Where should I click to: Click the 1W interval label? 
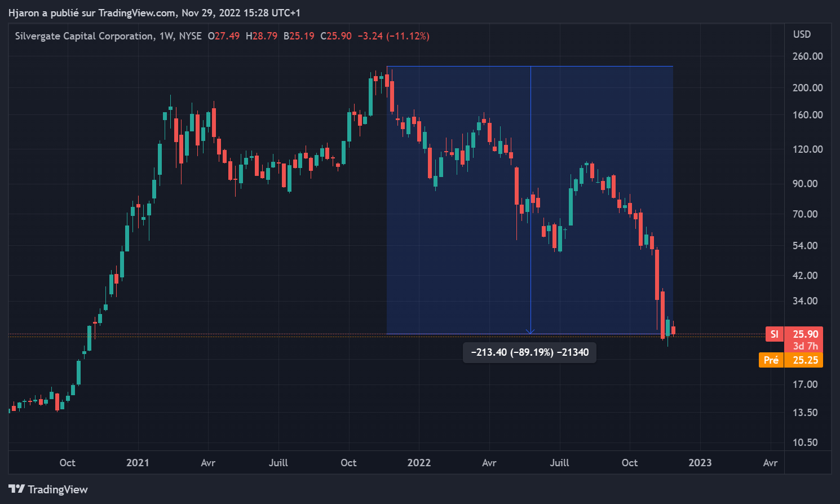(166, 36)
